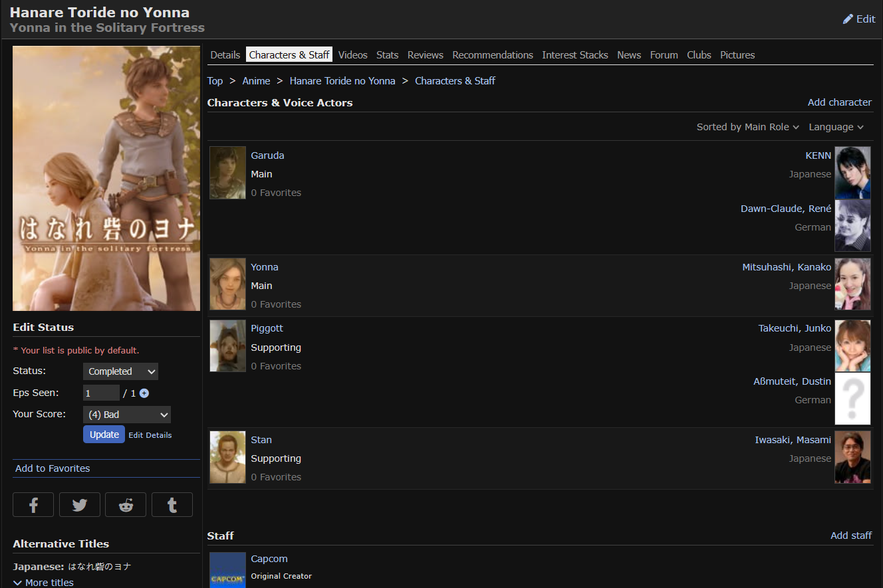883x588 pixels.
Task: Open Your Score dropdown showing Bad
Action: coord(127,415)
